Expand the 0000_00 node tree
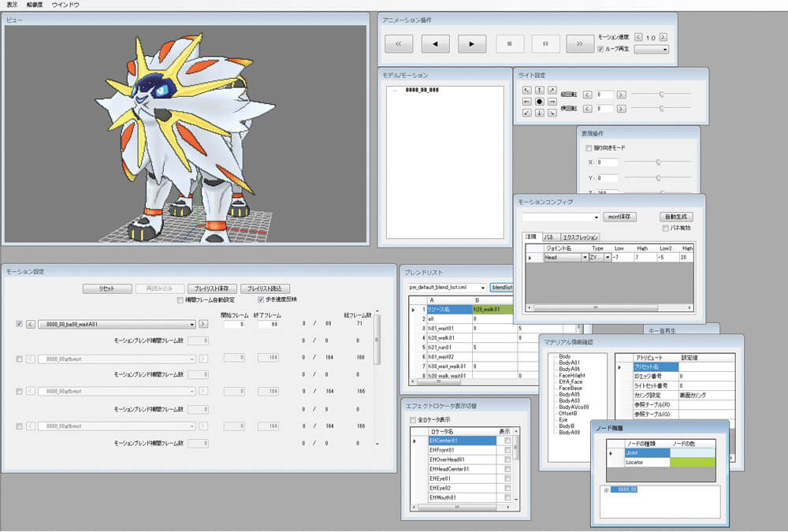 [606, 489]
